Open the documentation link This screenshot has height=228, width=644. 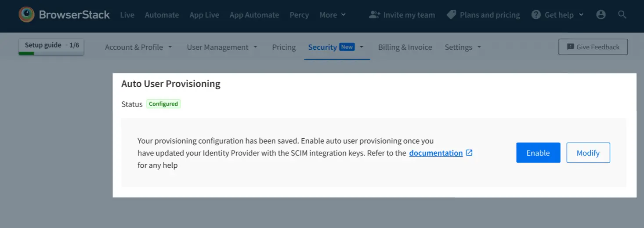[x=435, y=153]
